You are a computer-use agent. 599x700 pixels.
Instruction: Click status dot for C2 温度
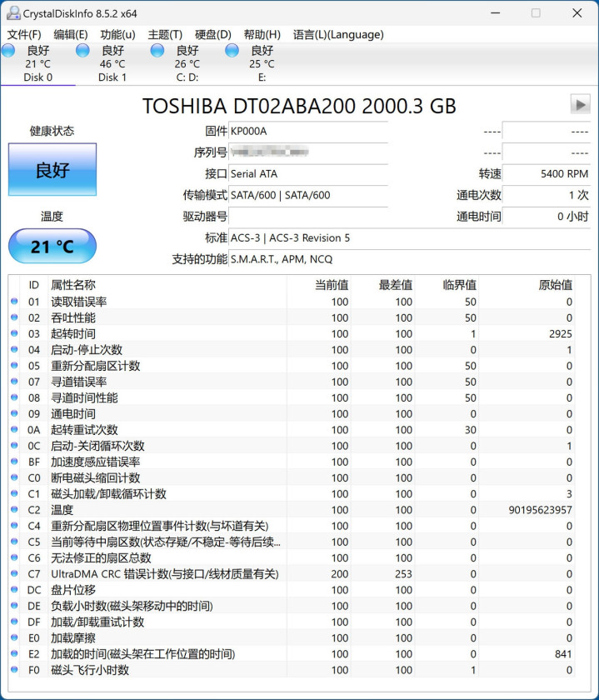tap(14, 509)
